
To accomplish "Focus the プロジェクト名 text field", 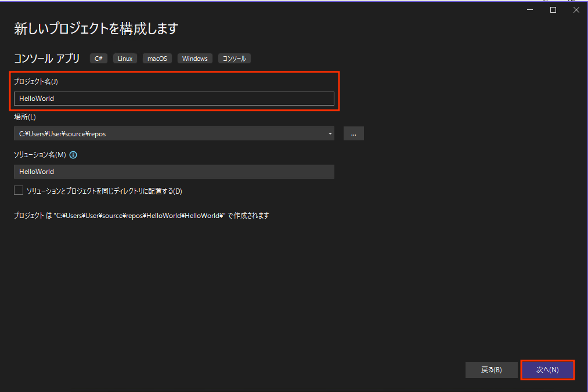I will tap(174, 99).
